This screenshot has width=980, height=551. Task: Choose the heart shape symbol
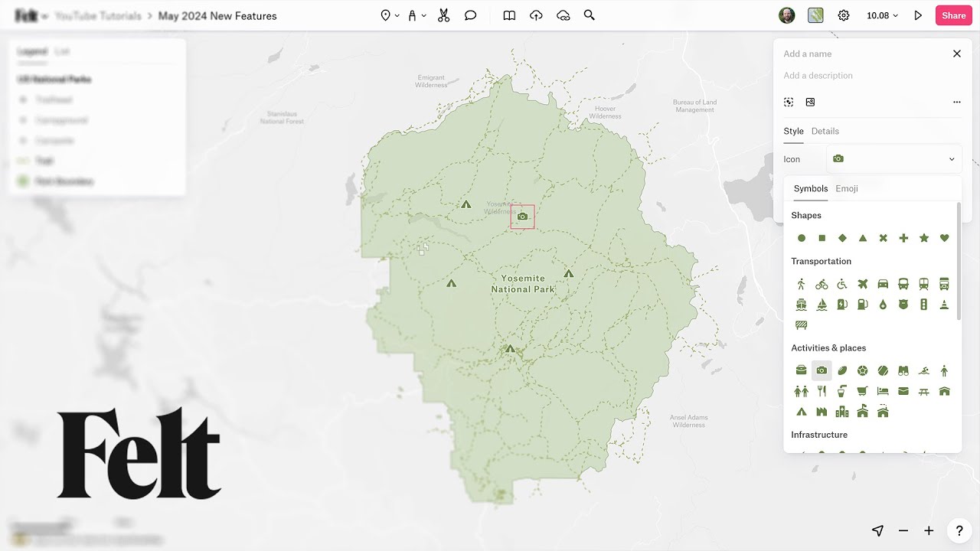944,239
